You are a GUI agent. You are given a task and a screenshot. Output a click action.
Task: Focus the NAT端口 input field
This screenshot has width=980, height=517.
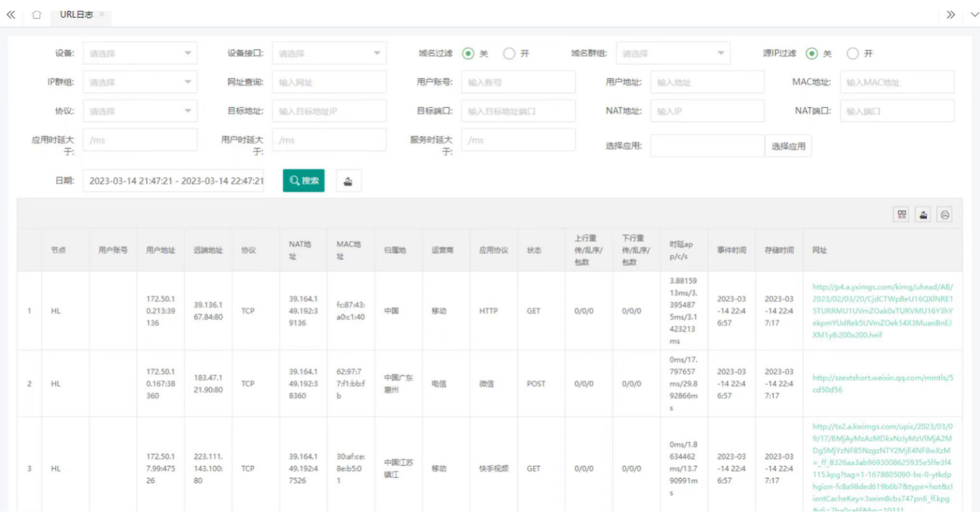[897, 111]
